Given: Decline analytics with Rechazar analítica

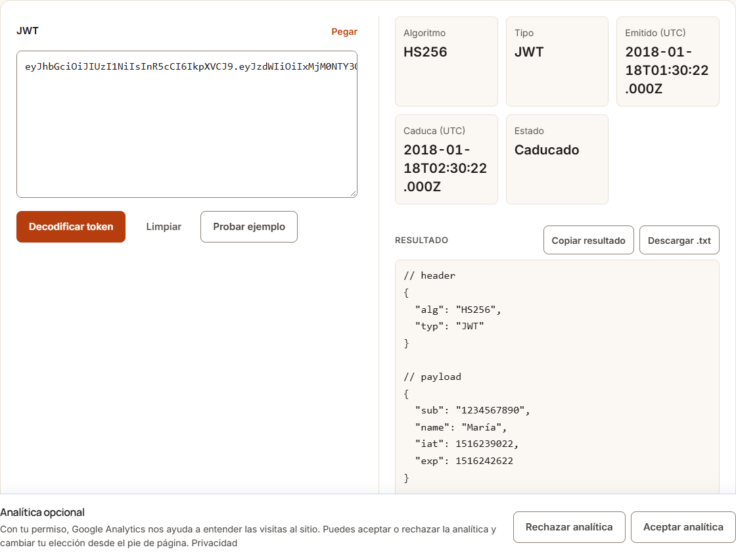Looking at the screenshot, I should click(569, 527).
